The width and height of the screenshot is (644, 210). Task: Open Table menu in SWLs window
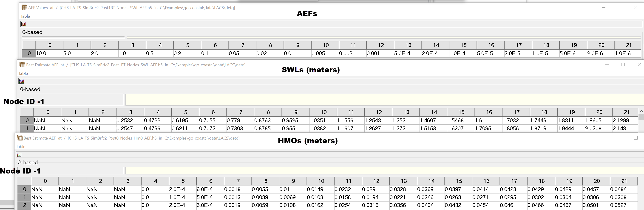pos(23,73)
